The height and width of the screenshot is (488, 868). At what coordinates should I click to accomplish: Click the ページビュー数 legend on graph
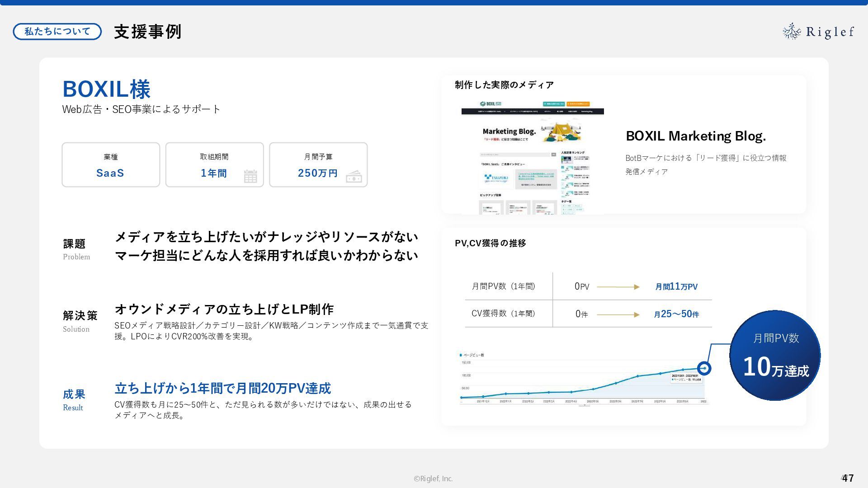point(472,355)
